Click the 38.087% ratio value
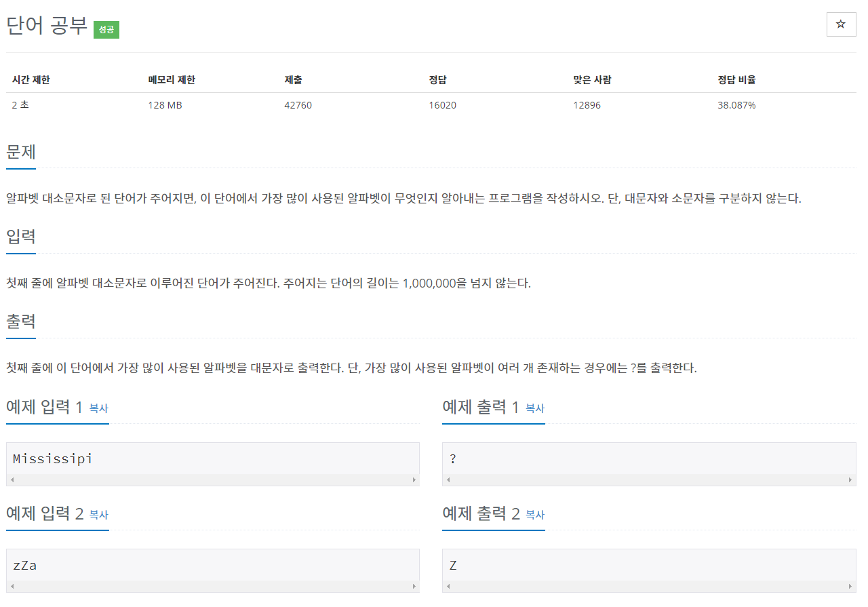Viewport: 868px width, 607px height. tap(736, 105)
